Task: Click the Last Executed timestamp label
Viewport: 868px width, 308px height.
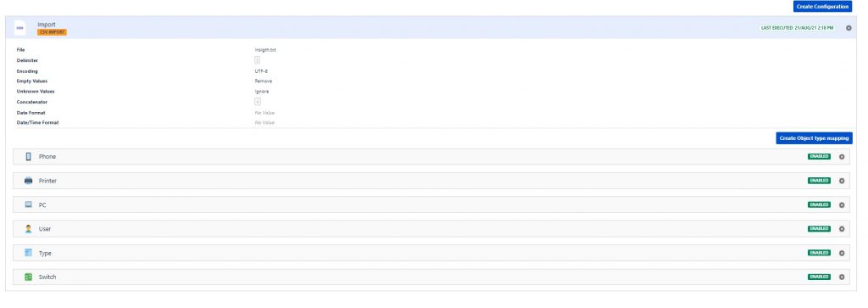Action: click(797, 28)
